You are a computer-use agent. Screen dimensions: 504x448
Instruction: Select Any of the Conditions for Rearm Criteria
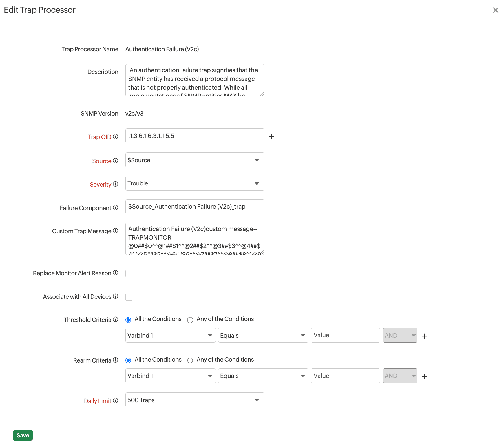[x=190, y=360]
